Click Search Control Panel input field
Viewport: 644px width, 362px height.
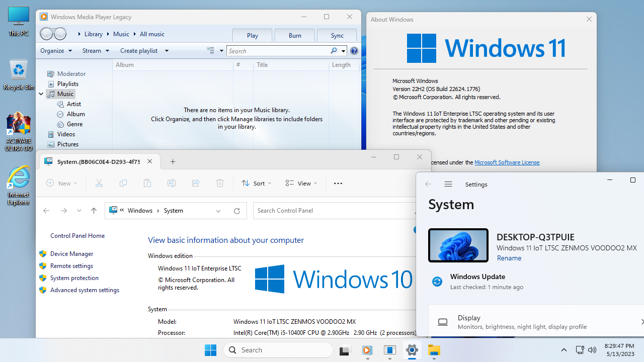pos(335,211)
